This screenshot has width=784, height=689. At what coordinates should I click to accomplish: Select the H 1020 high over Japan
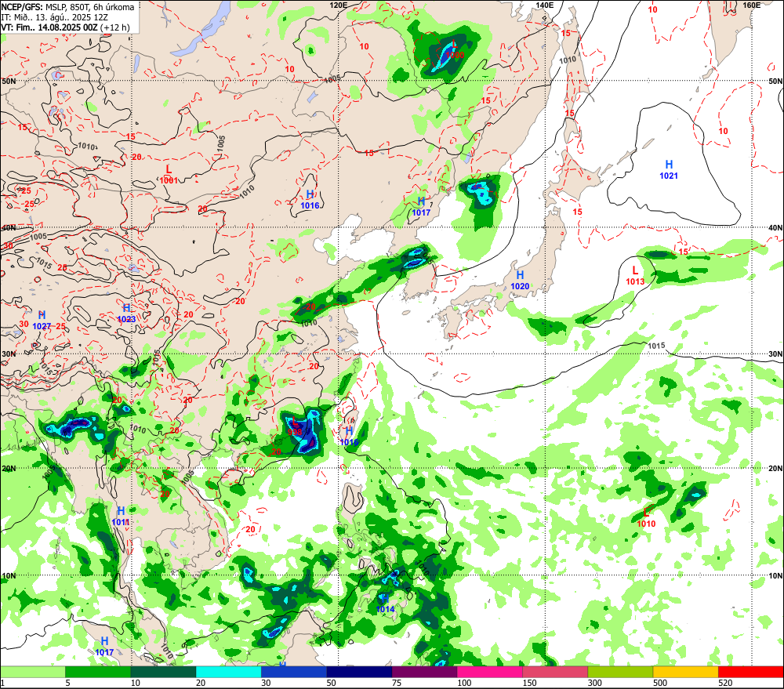coord(520,280)
